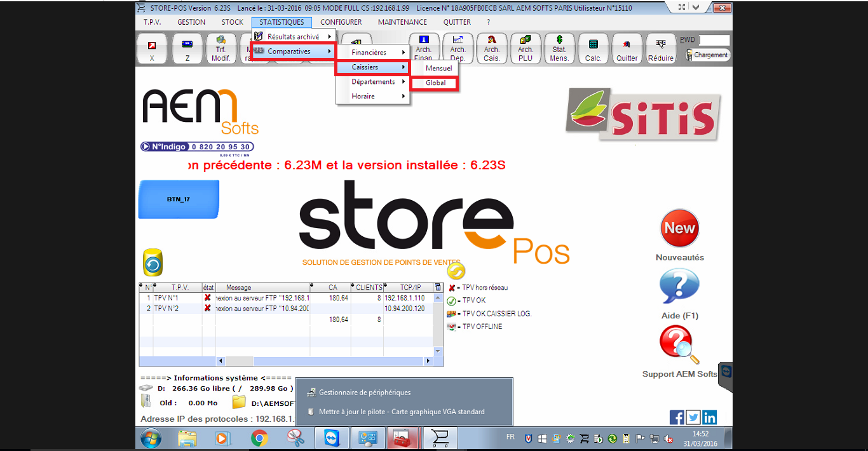Click inside the PWD password field
This screenshot has width=868, height=451.
click(x=714, y=40)
